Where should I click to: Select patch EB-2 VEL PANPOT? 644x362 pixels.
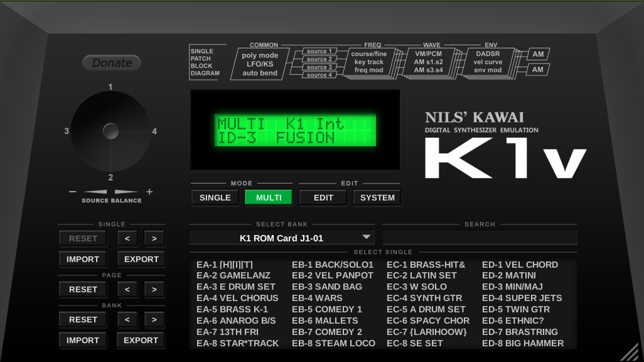coord(333,275)
